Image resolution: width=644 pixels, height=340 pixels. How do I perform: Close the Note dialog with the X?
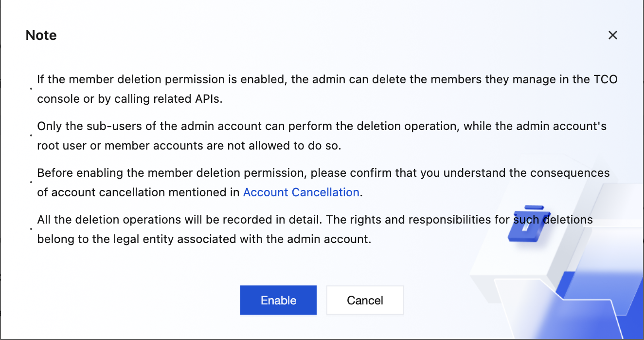coord(612,35)
